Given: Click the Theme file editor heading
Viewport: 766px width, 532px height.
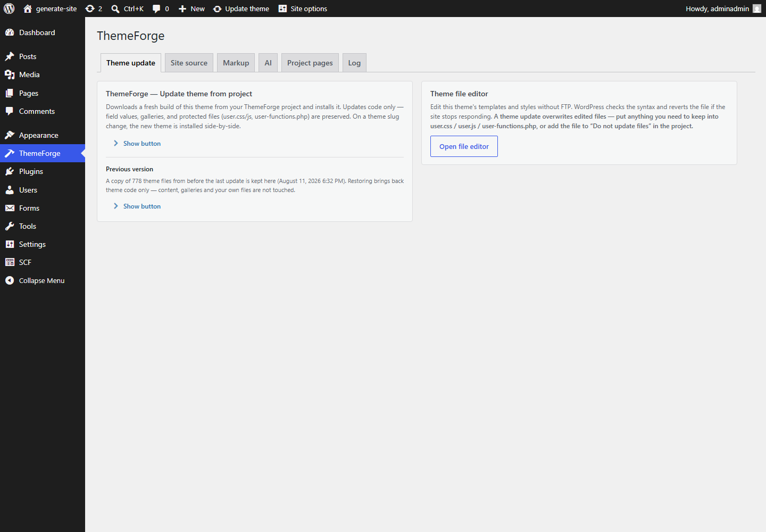Looking at the screenshot, I should [459, 94].
